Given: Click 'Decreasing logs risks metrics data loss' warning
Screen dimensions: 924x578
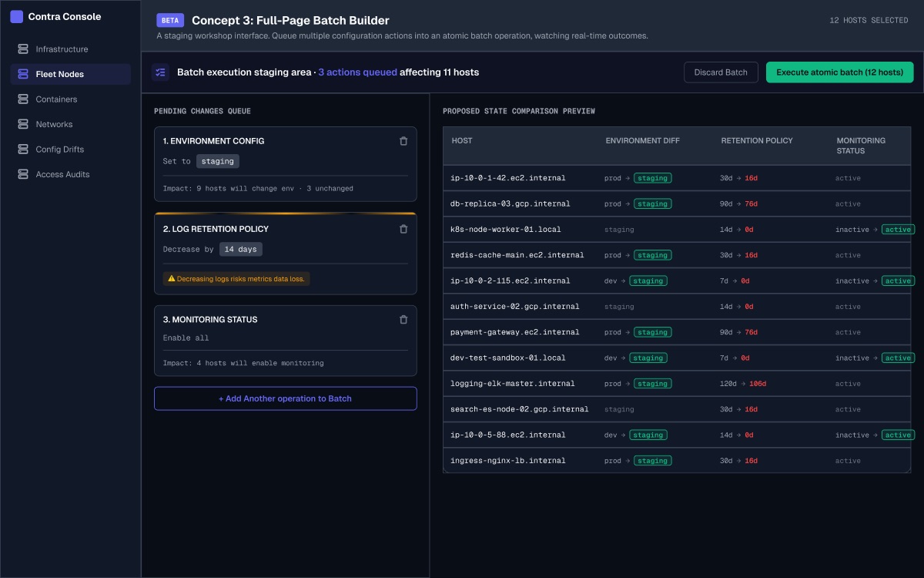Looking at the screenshot, I should (236, 279).
